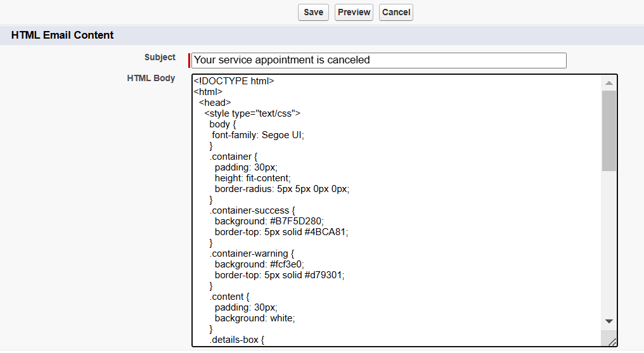Place cursor on the .details-box line
The height and width of the screenshot is (353, 644).
[236, 340]
